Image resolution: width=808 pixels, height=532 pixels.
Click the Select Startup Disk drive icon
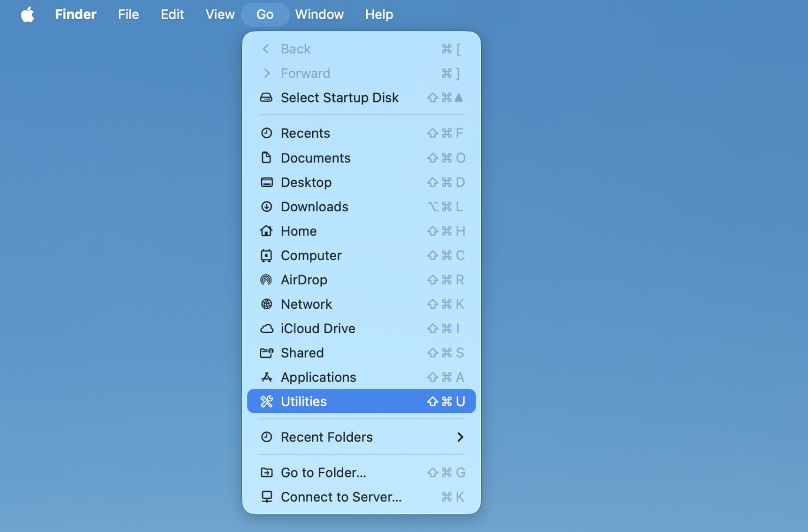point(266,97)
